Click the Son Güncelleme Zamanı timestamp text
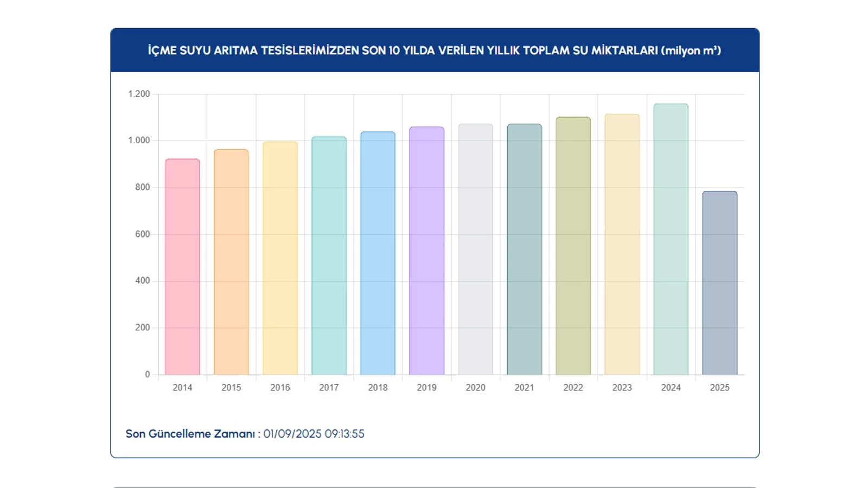868x488 pixels. pyautogui.click(x=245, y=434)
